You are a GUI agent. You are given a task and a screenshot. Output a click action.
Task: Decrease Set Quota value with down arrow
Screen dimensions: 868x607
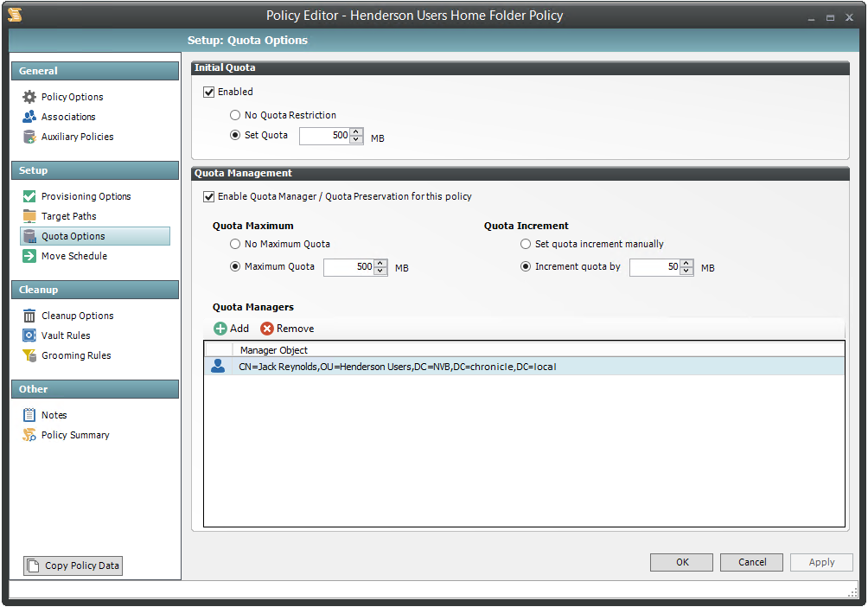[356, 139]
